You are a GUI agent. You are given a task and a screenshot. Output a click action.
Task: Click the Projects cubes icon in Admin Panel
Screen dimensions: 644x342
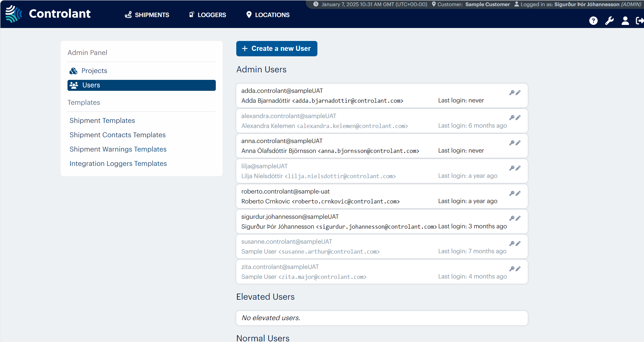(x=73, y=71)
